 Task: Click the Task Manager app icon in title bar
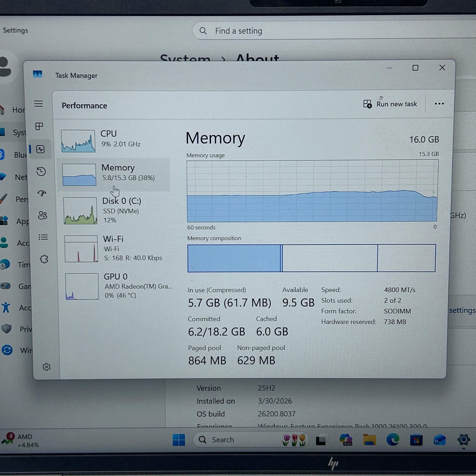(37, 74)
